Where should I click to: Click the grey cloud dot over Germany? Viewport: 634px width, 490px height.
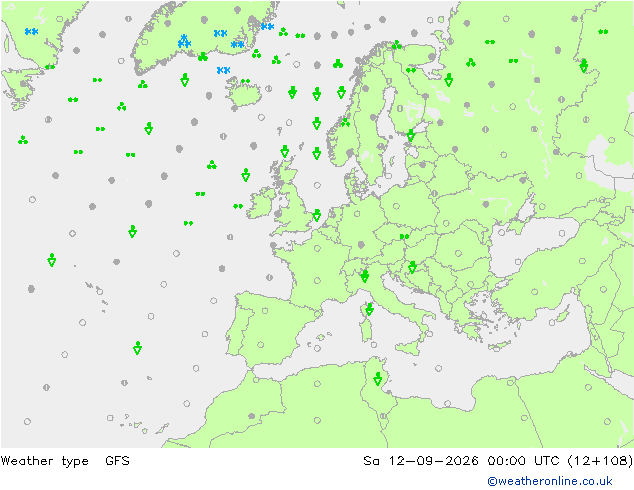(x=361, y=245)
